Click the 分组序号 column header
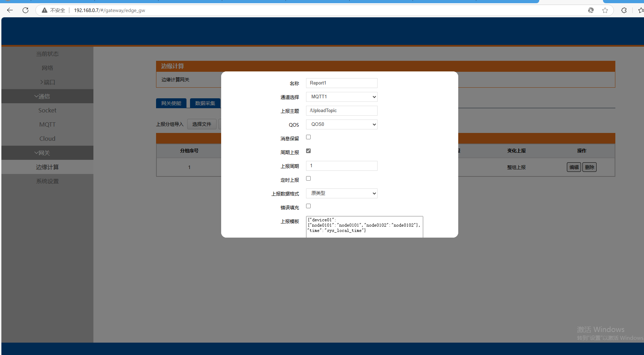Screen dimensions: 644x355 189,151
